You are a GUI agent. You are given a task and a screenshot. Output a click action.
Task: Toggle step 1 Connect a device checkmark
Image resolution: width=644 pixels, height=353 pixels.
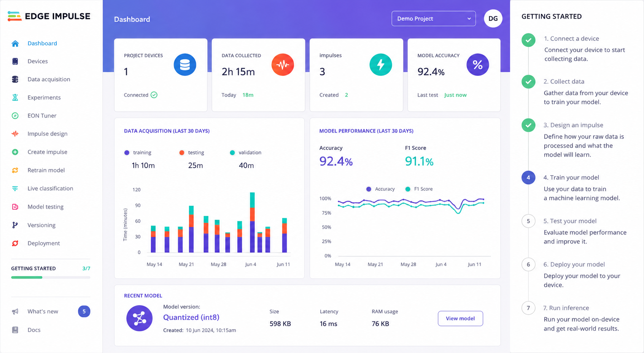[x=528, y=40]
